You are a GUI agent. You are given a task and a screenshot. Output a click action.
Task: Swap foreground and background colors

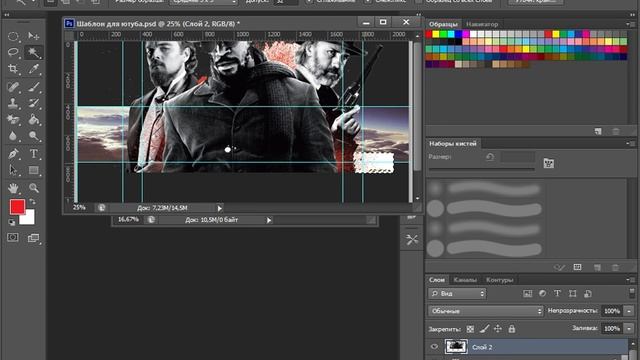coord(32,202)
